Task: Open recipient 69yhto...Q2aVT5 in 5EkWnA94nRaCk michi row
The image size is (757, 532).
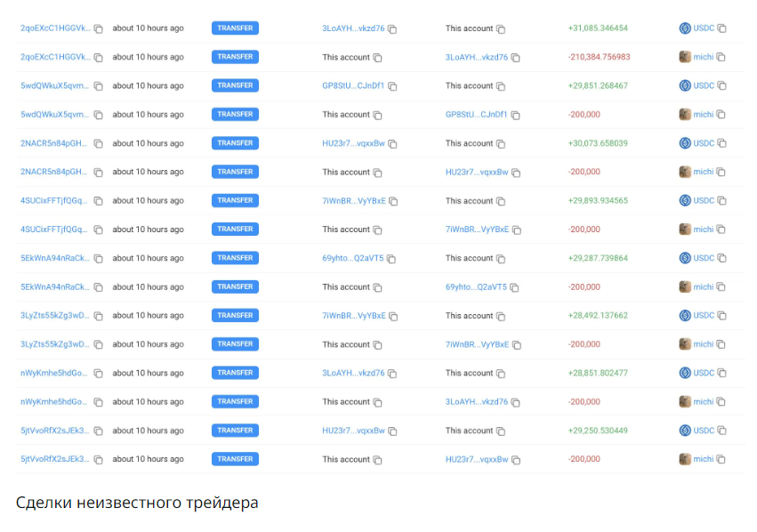Action: coord(476,286)
